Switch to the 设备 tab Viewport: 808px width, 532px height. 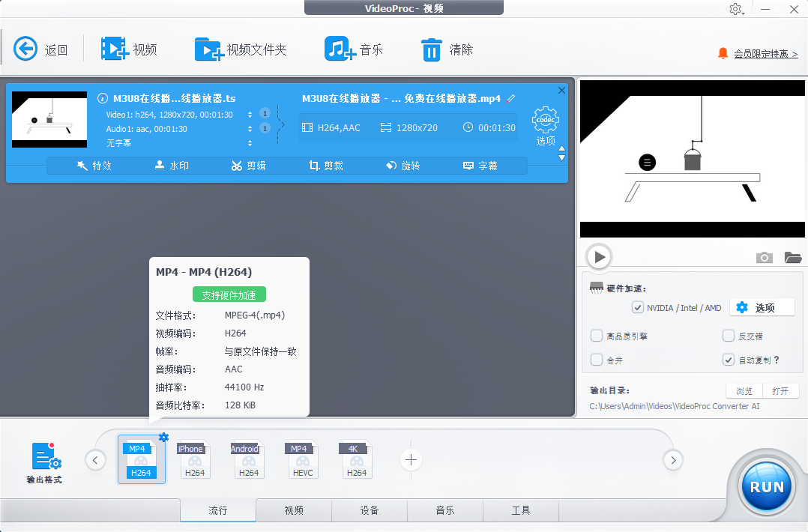tap(370, 510)
